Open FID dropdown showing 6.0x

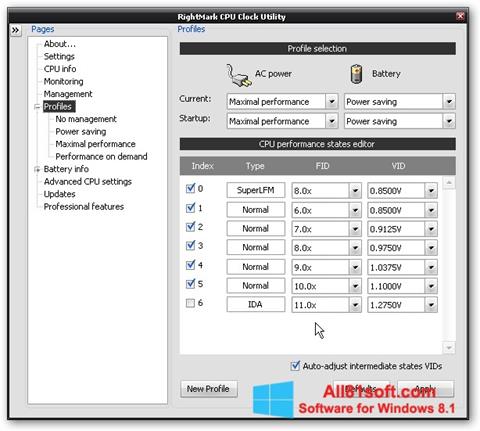click(355, 210)
